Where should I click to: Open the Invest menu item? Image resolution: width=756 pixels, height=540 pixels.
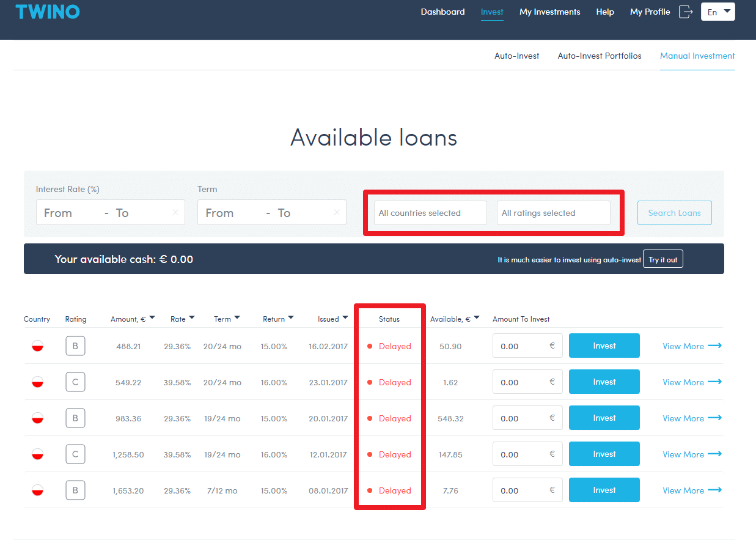(492, 12)
